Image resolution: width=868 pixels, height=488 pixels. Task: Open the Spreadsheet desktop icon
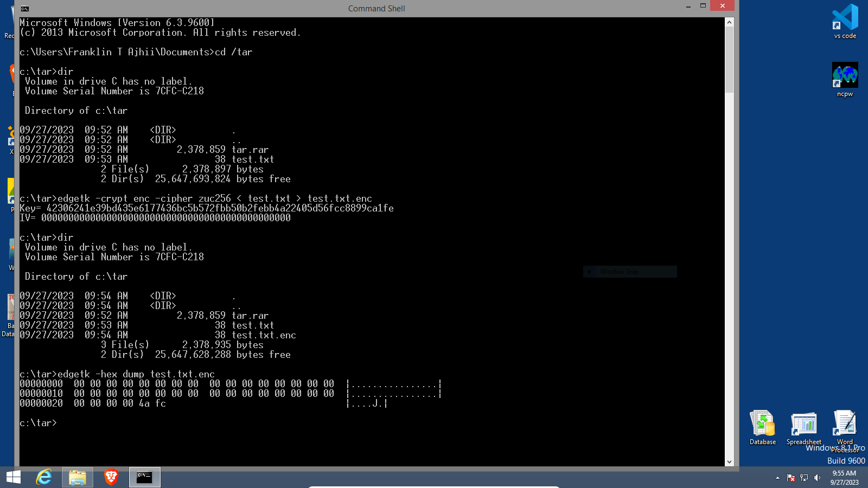click(x=803, y=426)
